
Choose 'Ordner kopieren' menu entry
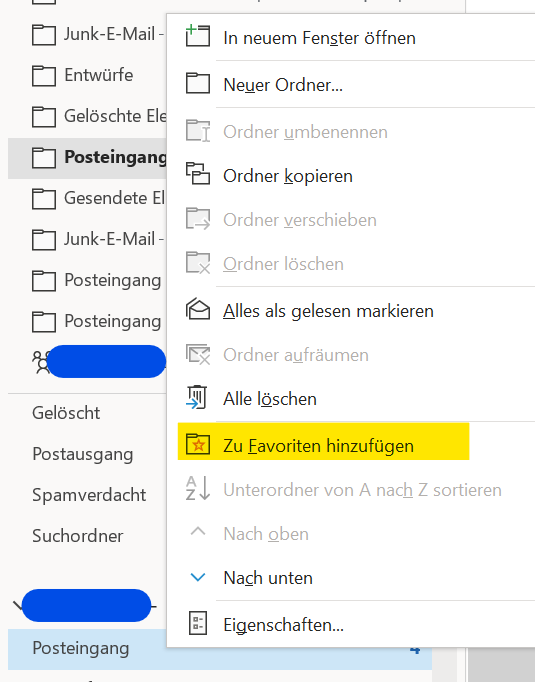pyautogui.click(x=288, y=176)
